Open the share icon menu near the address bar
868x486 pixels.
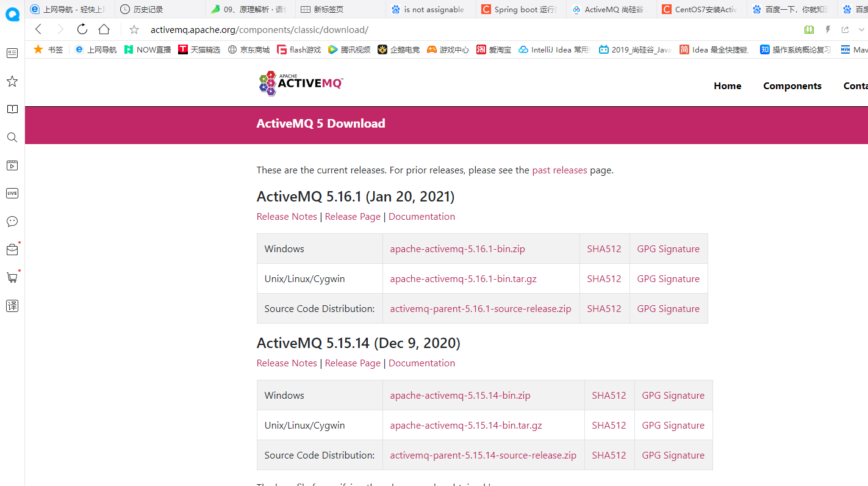point(845,29)
